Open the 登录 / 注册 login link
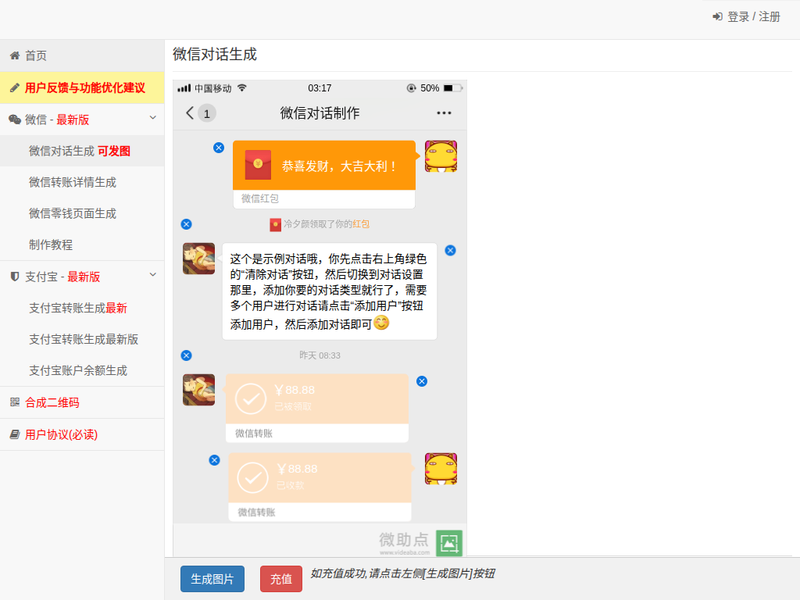 [x=746, y=17]
